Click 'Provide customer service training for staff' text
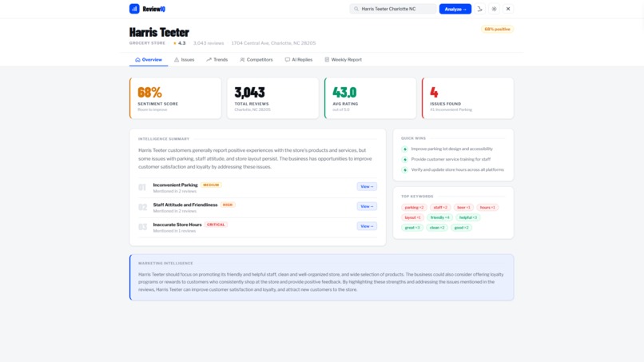The image size is (644, 362). tap(451, 159)
